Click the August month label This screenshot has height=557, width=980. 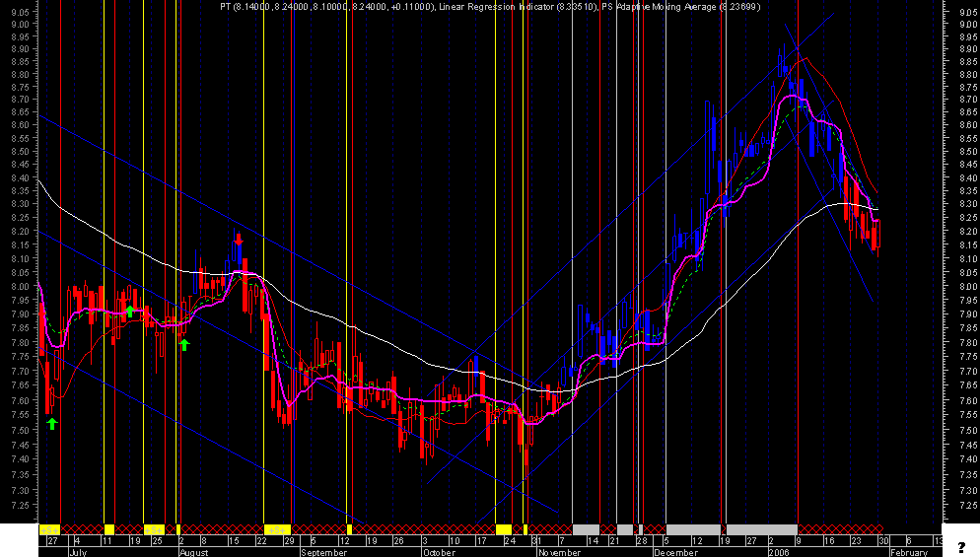click(x=194, y=553)
